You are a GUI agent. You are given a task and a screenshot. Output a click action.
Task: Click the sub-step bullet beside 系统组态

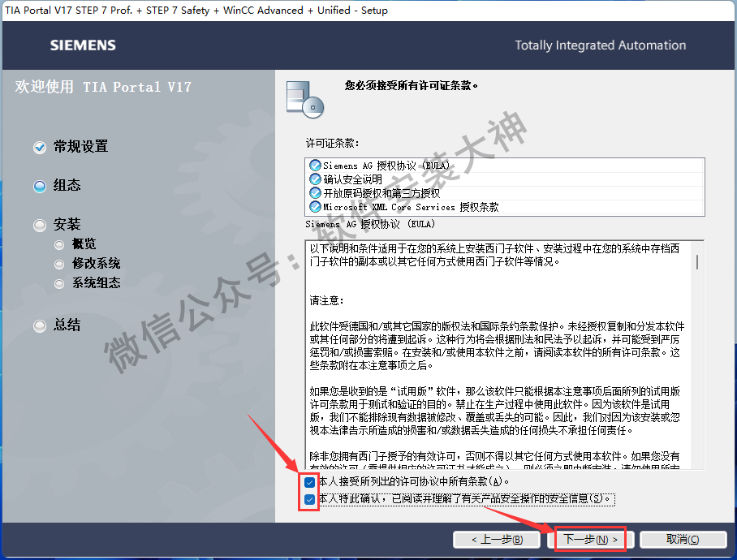59,284
